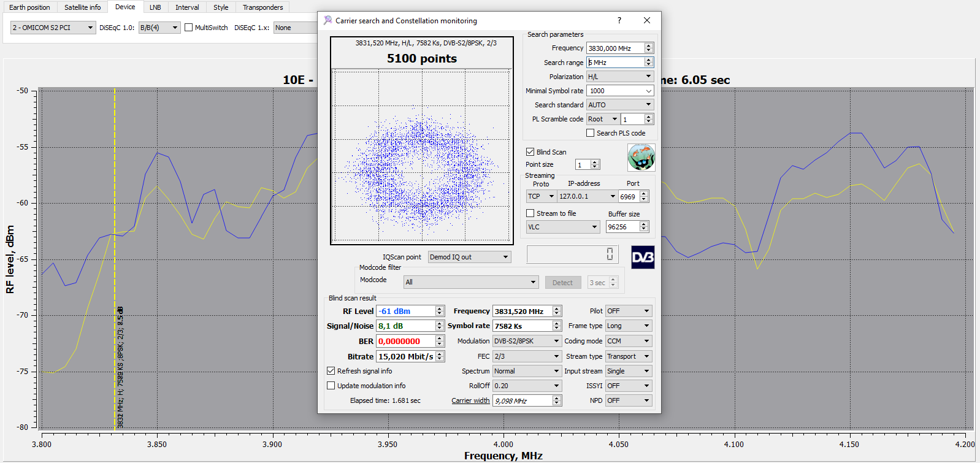Switch to the LNB tab

(155, 7)
